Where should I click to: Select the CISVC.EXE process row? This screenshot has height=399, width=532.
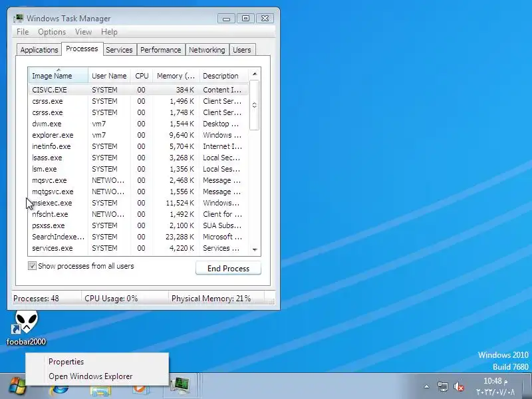tap(138, 90)
